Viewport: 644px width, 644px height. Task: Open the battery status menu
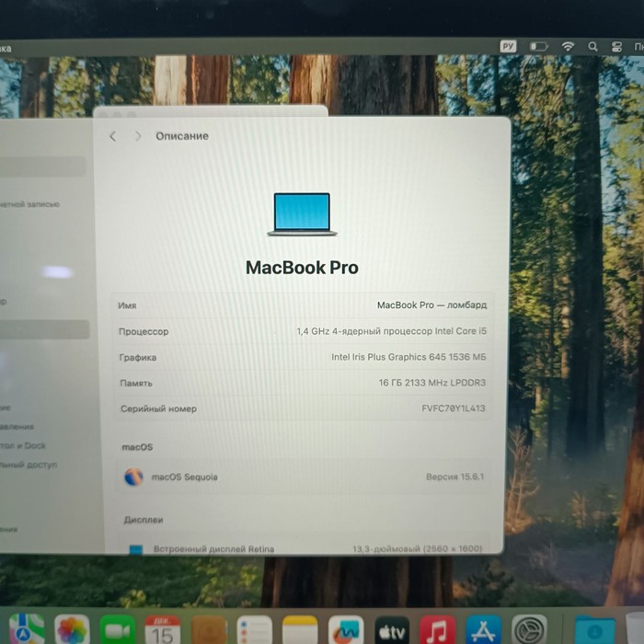538,46
